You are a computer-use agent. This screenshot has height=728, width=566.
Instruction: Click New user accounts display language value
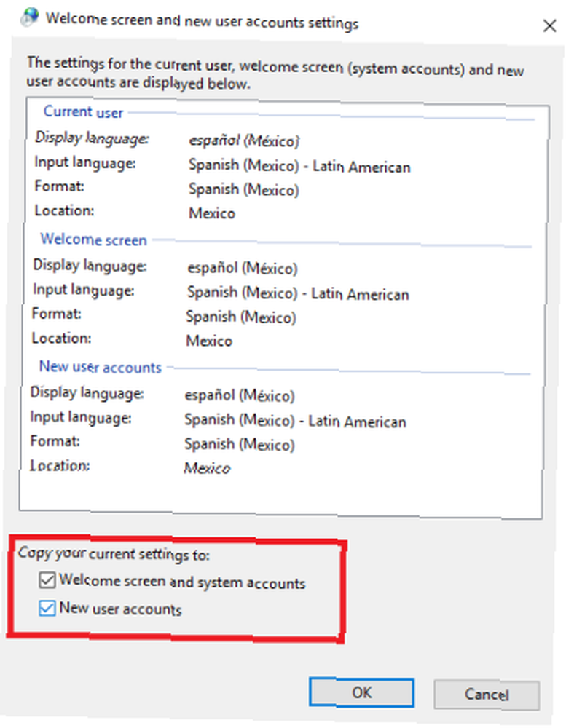click(x=240, y=395)
